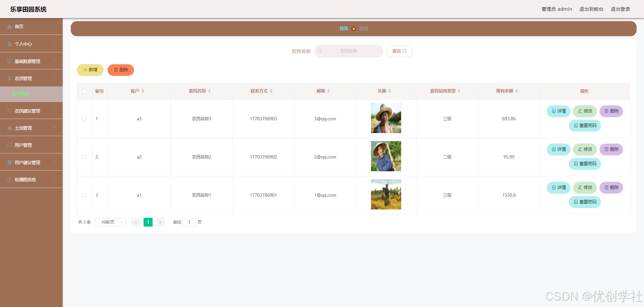Click the magnifier icon inside 农民名称 search box

(x=320, y=51)
